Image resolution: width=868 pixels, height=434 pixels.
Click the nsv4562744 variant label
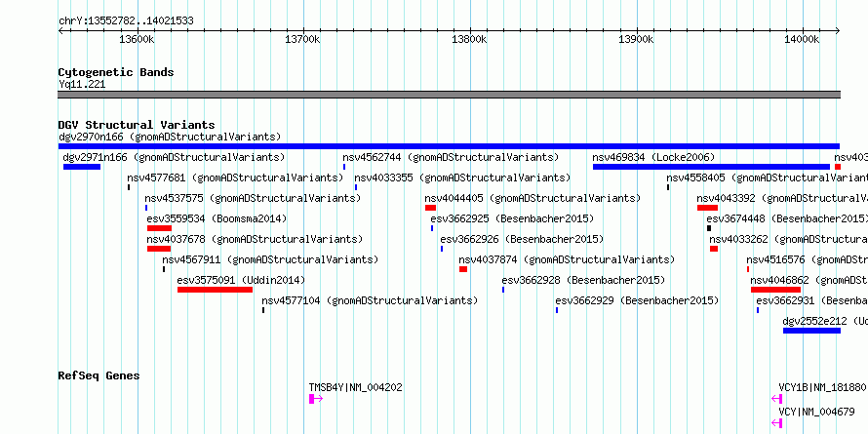(x=451, y=157)
